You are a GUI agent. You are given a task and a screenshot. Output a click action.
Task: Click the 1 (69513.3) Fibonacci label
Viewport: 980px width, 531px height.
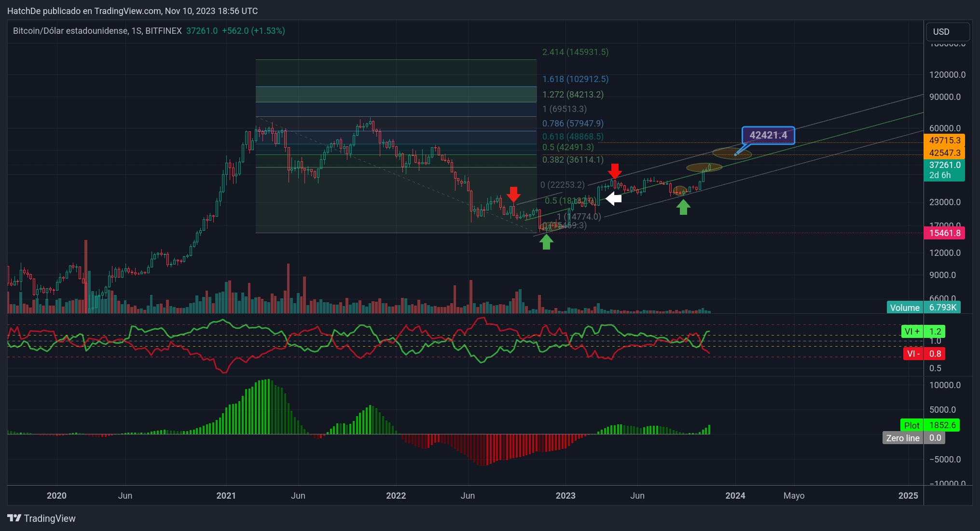coord(565,109)
